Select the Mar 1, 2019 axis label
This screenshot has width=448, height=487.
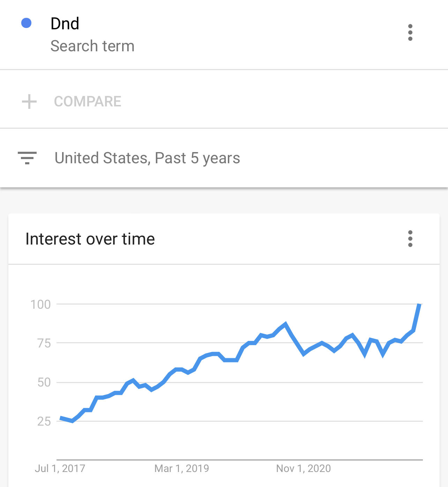point(182,468)
